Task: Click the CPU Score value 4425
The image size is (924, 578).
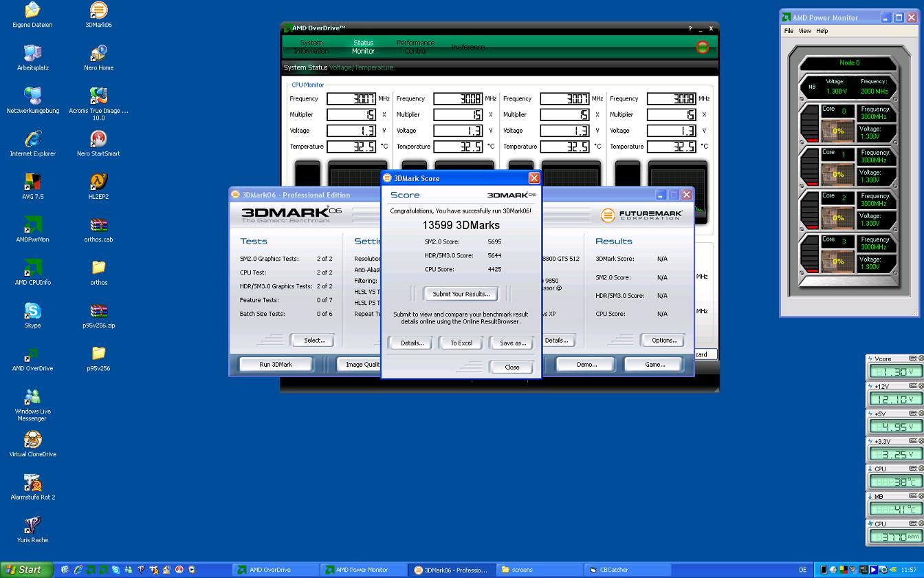Action: (x=494, y=269)
